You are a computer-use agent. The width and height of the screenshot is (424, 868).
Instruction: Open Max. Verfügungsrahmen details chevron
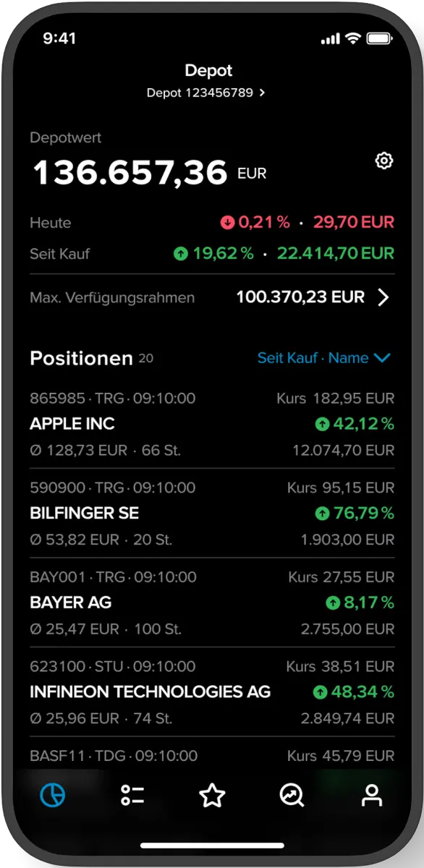[x=384, y=297]
